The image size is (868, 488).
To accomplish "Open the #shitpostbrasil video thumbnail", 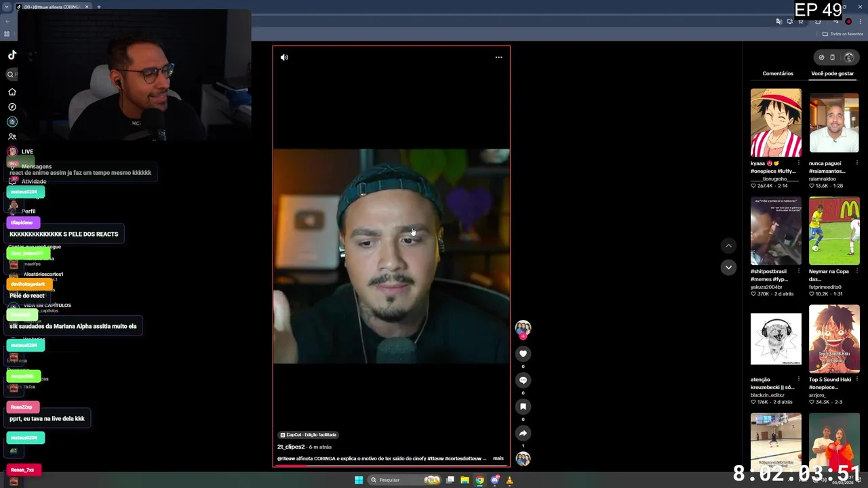I will tap(776, 231).
